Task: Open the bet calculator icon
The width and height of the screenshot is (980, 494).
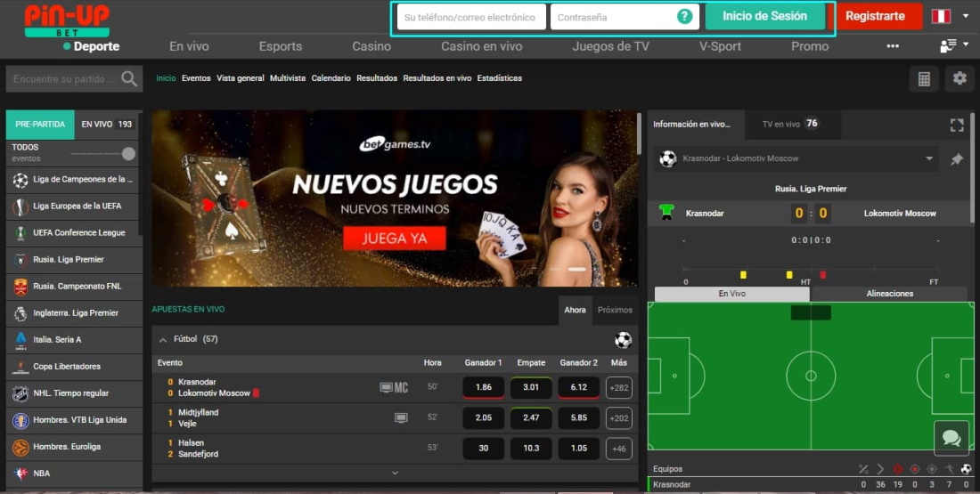Action: [x=924, y=78]
